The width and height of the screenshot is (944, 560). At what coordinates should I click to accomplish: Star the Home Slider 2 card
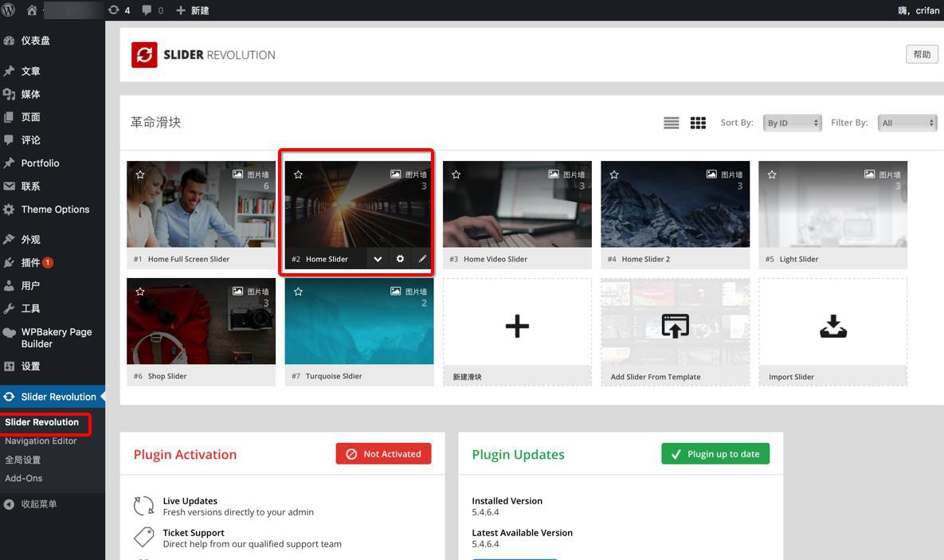pos(614,174)
